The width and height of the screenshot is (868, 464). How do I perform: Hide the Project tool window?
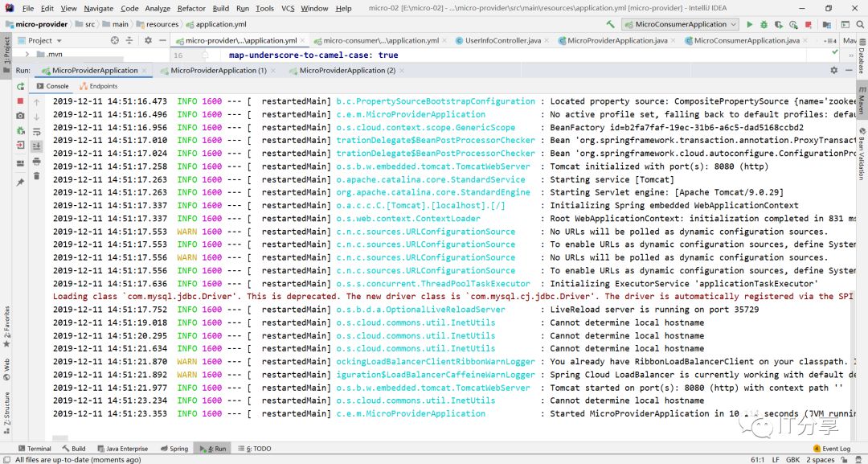pyautogui.click(x=162, y=40)
